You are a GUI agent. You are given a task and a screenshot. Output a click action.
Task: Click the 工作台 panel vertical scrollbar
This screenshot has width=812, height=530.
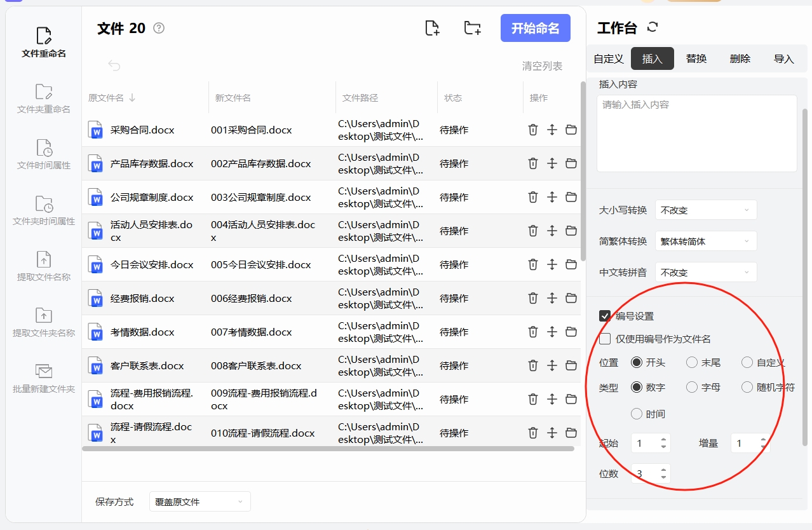pos(805,276)
